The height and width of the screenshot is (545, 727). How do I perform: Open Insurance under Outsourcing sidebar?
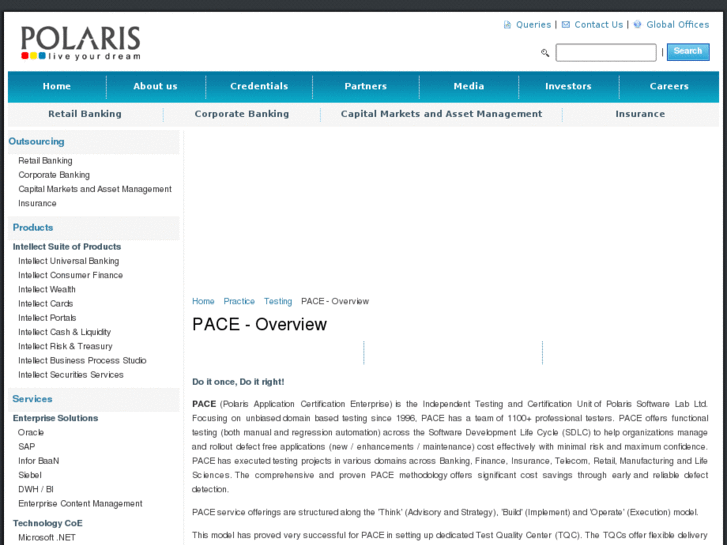click(38, 204)
